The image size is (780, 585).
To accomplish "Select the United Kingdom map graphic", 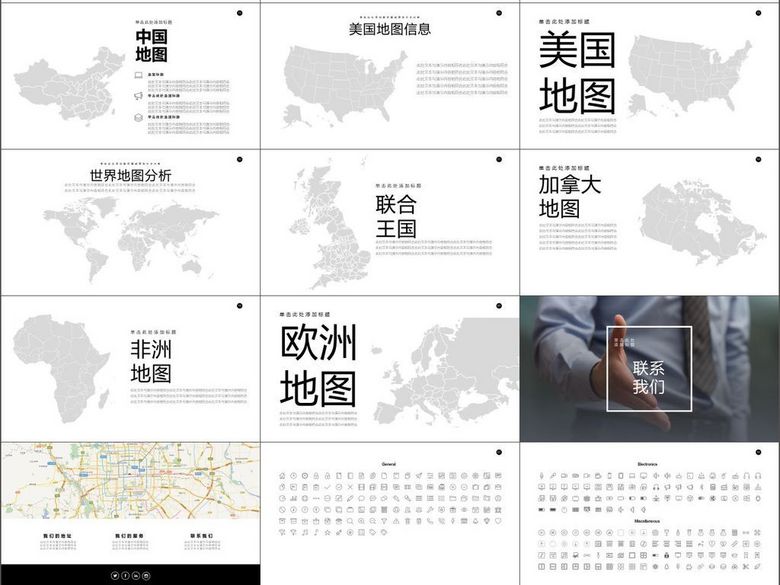I will click(330, 224).
